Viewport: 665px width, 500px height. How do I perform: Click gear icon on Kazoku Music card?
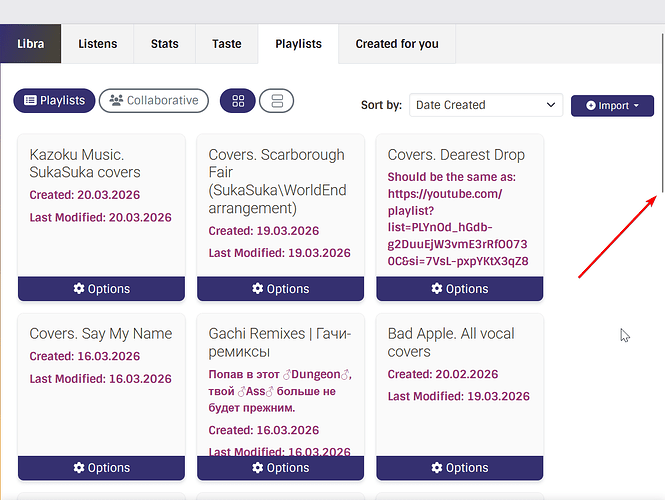pos(80,289)
